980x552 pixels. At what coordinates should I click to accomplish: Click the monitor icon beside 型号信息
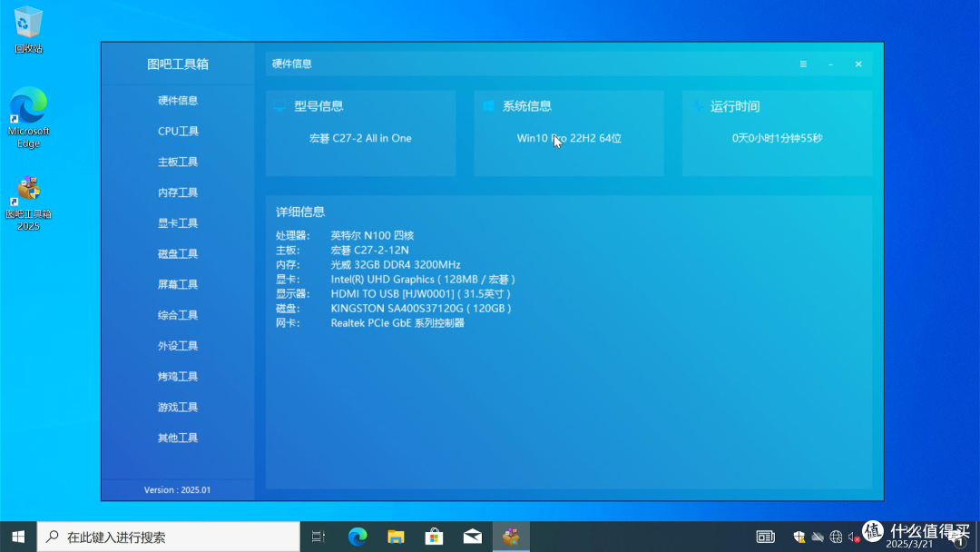279,106
